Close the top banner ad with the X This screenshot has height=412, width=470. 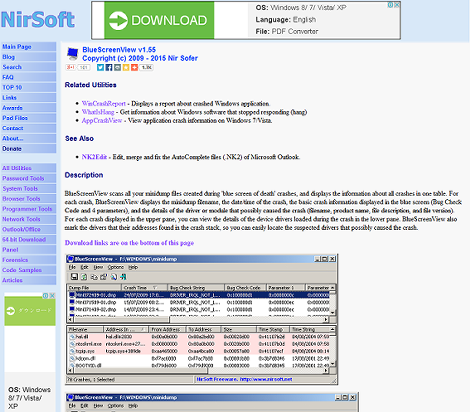[397, 5]
